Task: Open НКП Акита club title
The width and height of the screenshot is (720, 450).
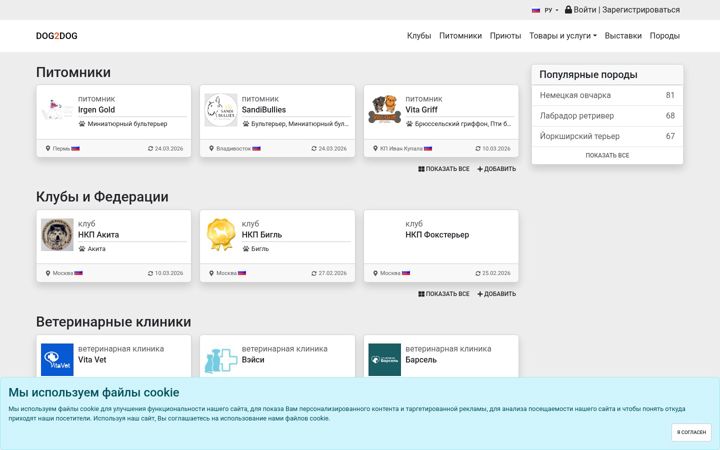Action: (x=98, y=235)
